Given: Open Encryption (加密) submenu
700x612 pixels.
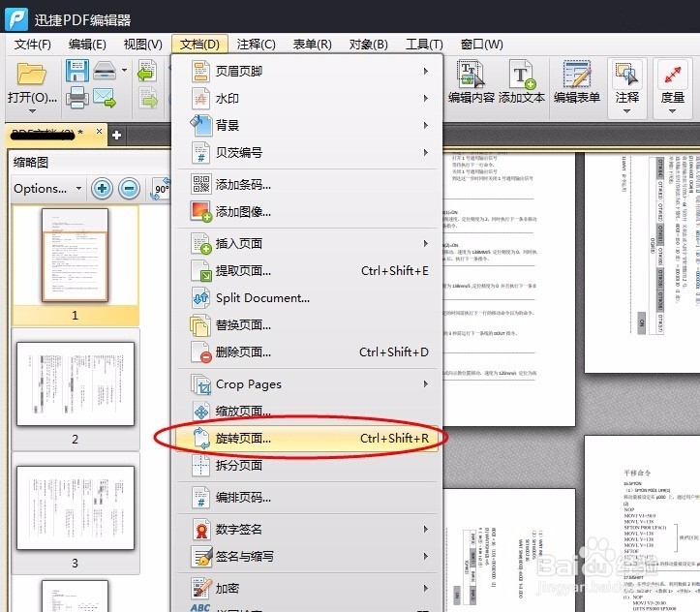Looking at the screenshot, I should click(307, 588).
